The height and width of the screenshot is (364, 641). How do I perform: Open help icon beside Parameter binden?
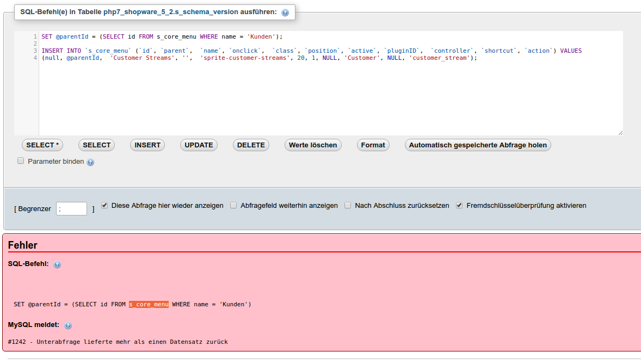[90, 162]
